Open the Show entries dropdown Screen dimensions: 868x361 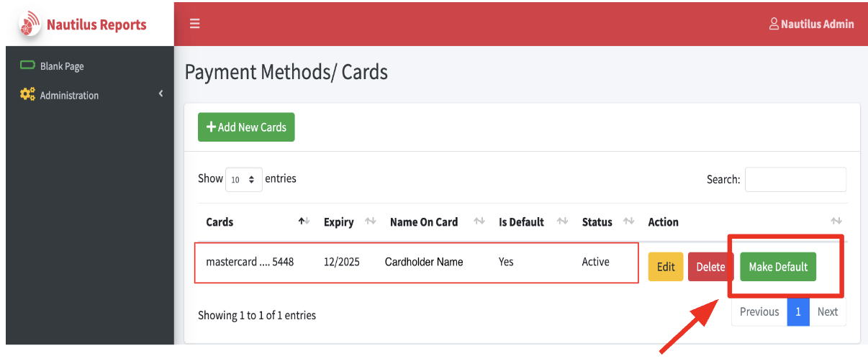point(244,180)
